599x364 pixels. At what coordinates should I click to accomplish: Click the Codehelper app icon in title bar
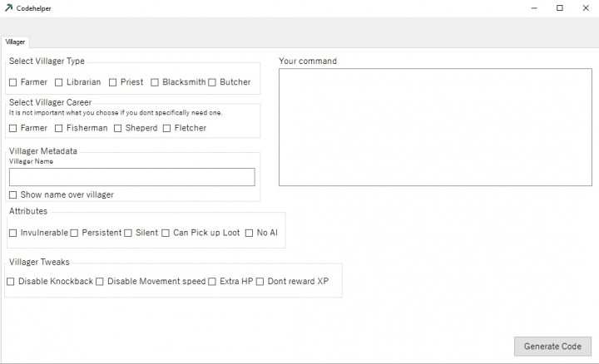click(x=8, y=7)
